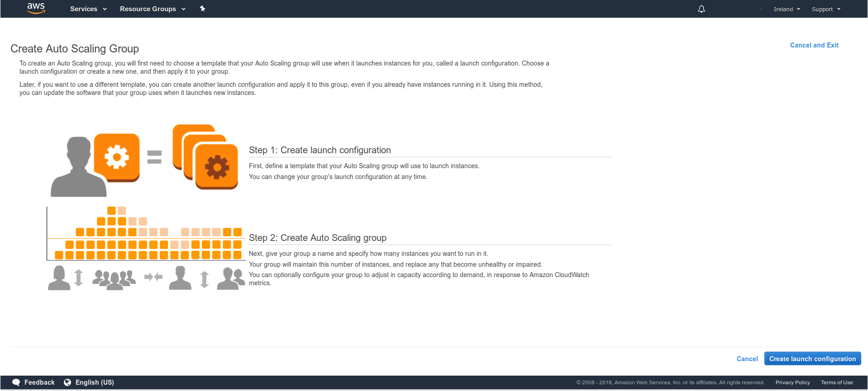This screenshot has height=391, width=868.
Task: Expand the Resource Groups dropdown
Action: coord(153,9)
